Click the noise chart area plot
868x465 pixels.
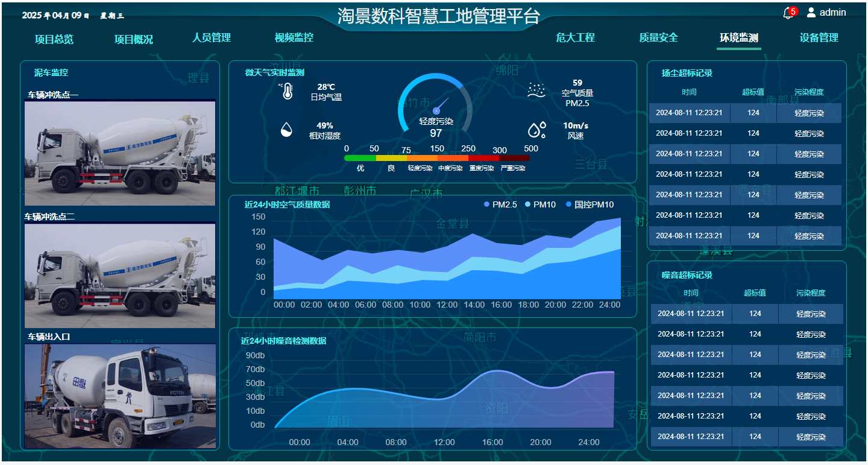444,399
